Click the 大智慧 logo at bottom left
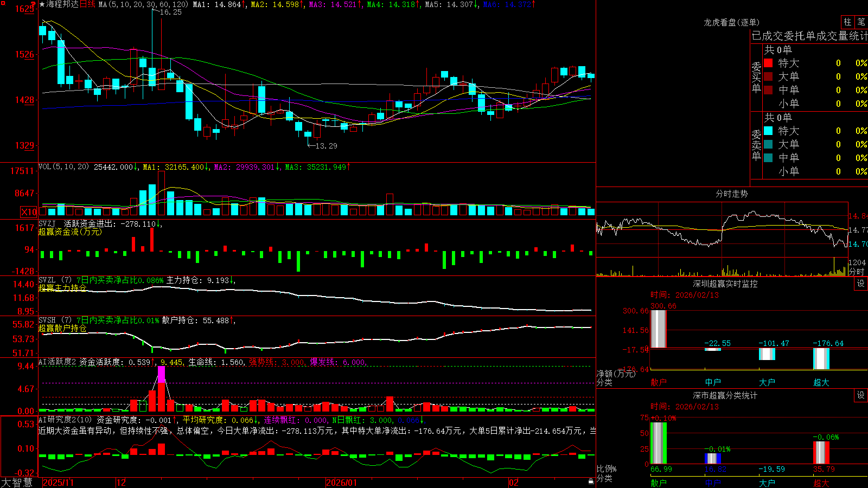 click(x=17, y=482)
